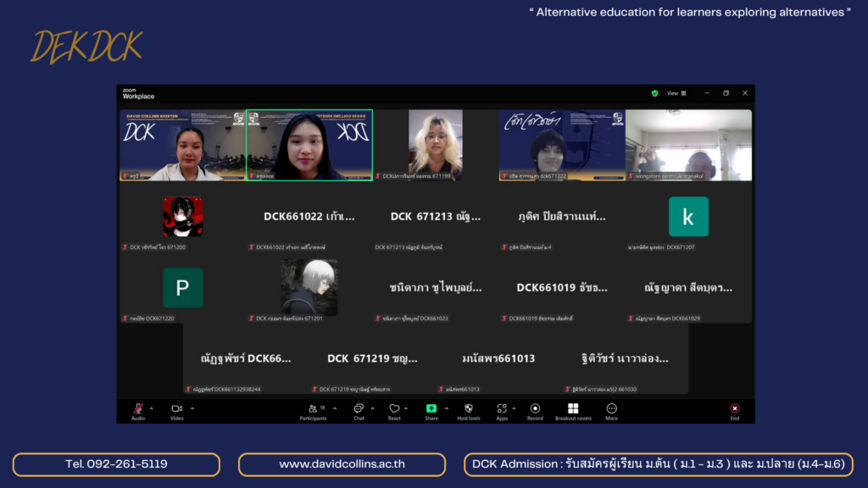The height and width of the screenshot is (488, 868).
Task: Open the Participants panel
Action: [312, 409]
